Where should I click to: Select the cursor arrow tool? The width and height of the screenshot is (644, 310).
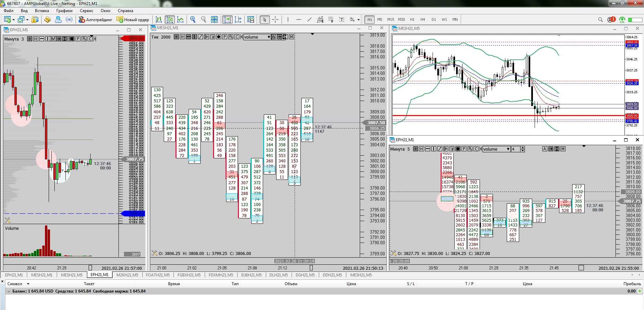tap(264, 19)
